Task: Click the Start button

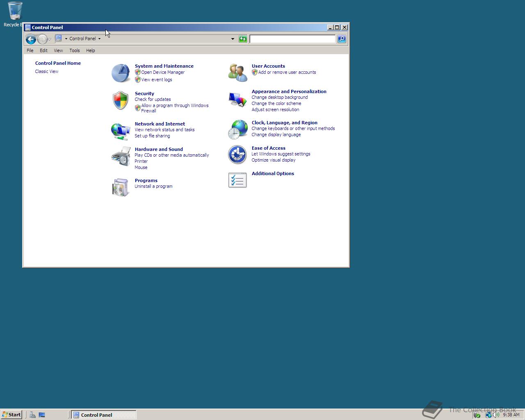Action: (11, 415)
